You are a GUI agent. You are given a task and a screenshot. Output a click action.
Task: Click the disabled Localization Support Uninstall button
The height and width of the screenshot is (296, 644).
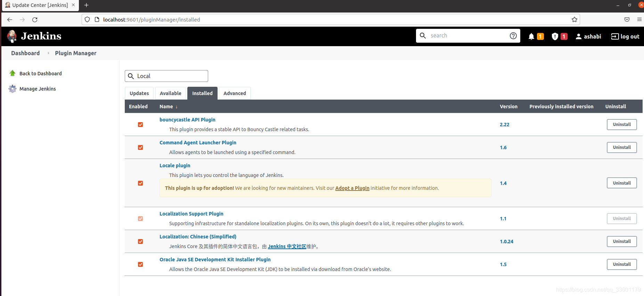click(622, 219)
